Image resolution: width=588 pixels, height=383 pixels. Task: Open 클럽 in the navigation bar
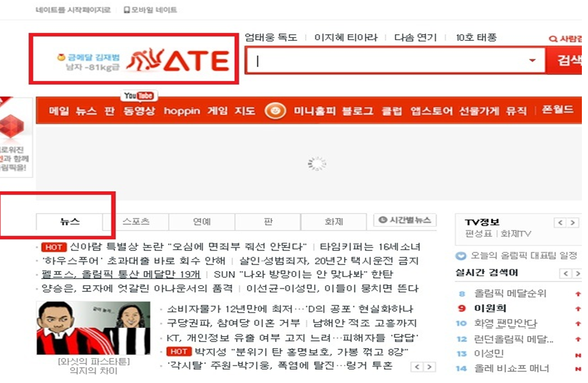click(392, 111)
